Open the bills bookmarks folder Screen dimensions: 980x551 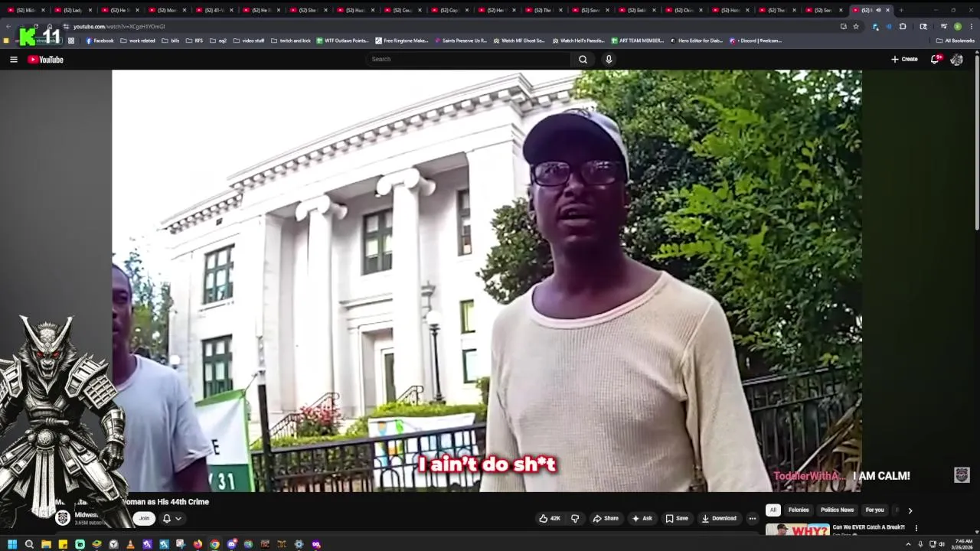[x=171, y=41]
